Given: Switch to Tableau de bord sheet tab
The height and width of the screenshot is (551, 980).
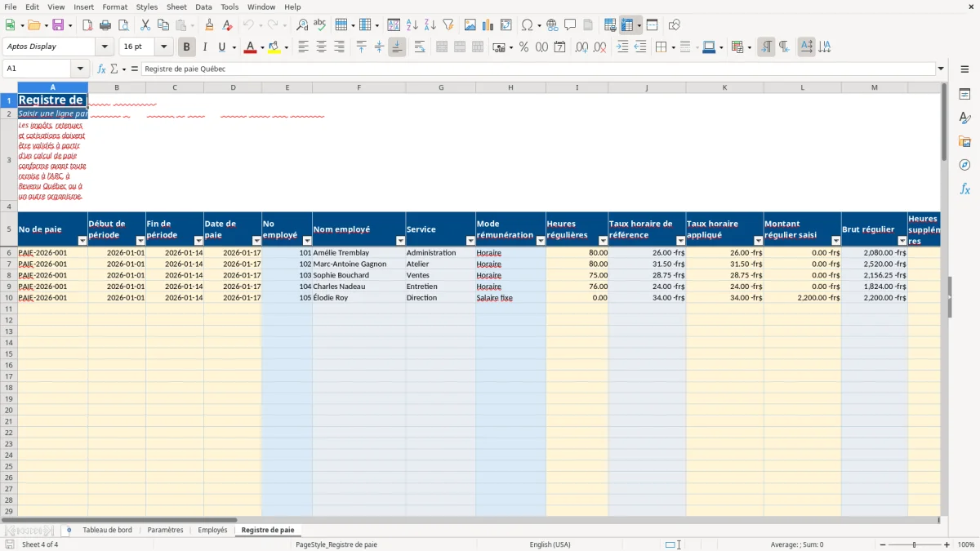Looking at the screenshot, I should click(x=107, y=531).
